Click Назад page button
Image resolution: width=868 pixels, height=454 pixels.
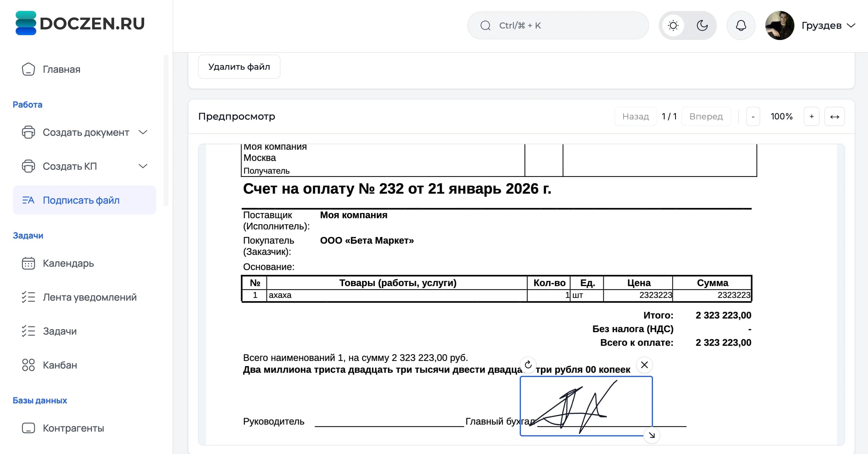(x=635, y=116)
